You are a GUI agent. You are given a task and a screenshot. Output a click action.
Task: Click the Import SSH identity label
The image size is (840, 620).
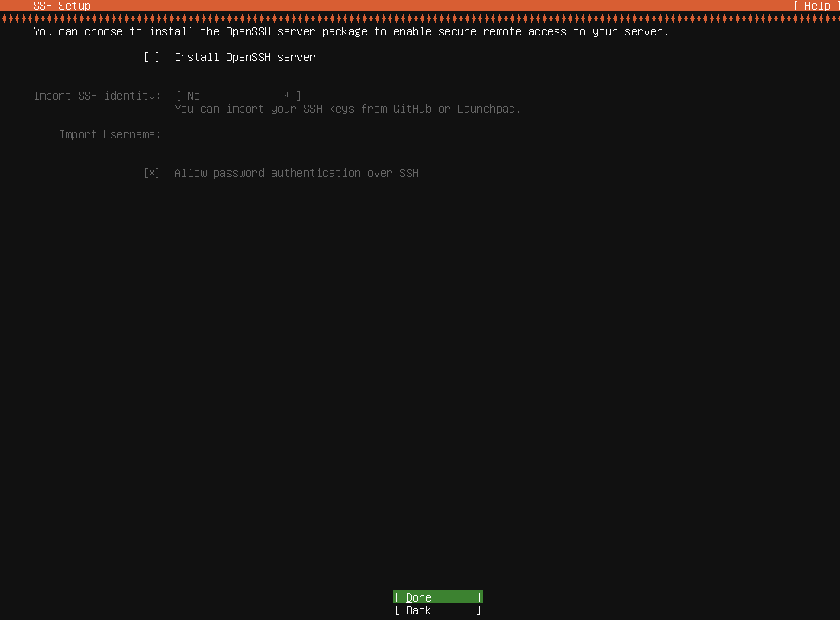(97, 96)
